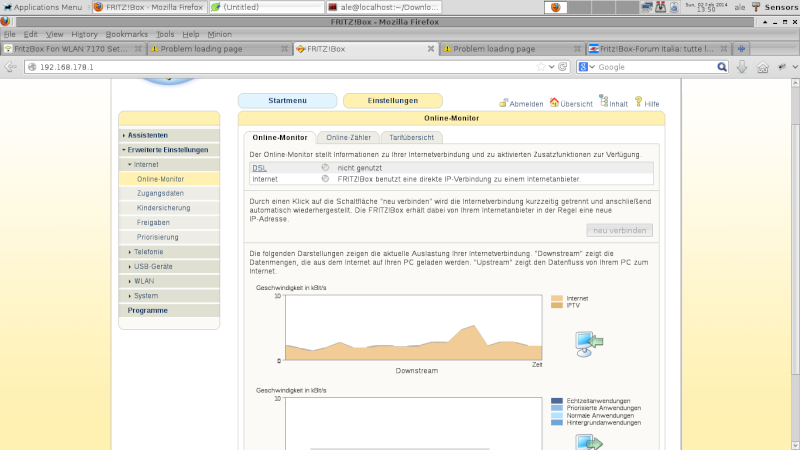Open the Bookmarks menu
Screen dimensions: 800x450
click(x=127, y=34)
